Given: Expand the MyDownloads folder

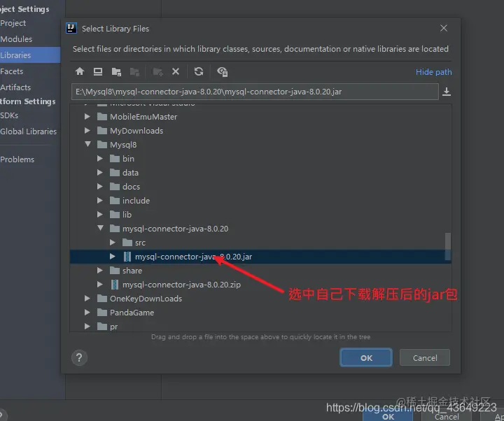Looking at the screenshot, I should coord(87,130).
